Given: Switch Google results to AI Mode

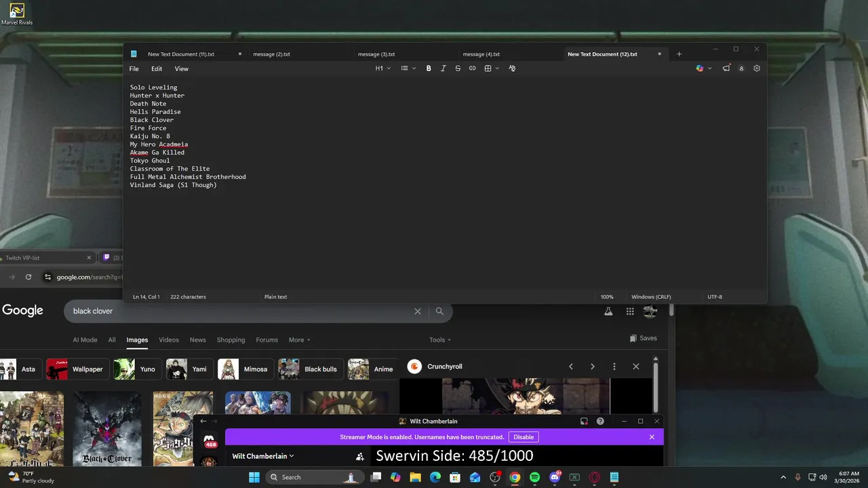Looking at the screenshot, I should tap(85, 340).
